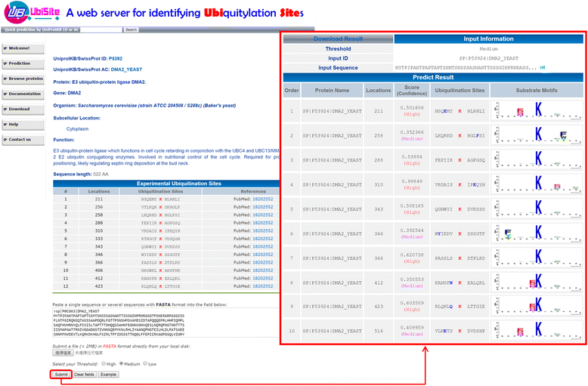Click the Locations column header in Predict Result
The width and height of the screenshot is (588, 386).
[x=379, y=91]
